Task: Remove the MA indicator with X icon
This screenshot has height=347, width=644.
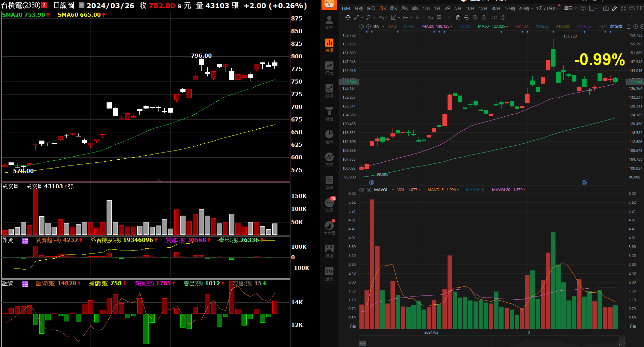Action: (368, 26)
